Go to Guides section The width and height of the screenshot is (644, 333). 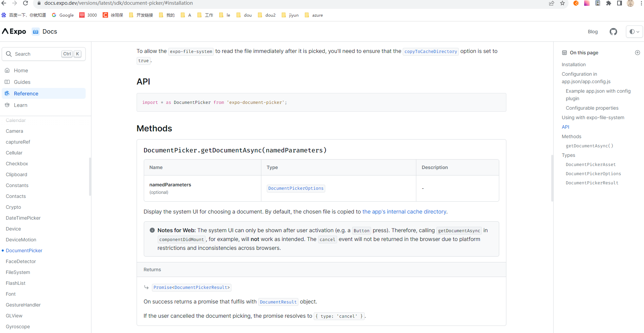pyautogui.click(x=43, y=82)
